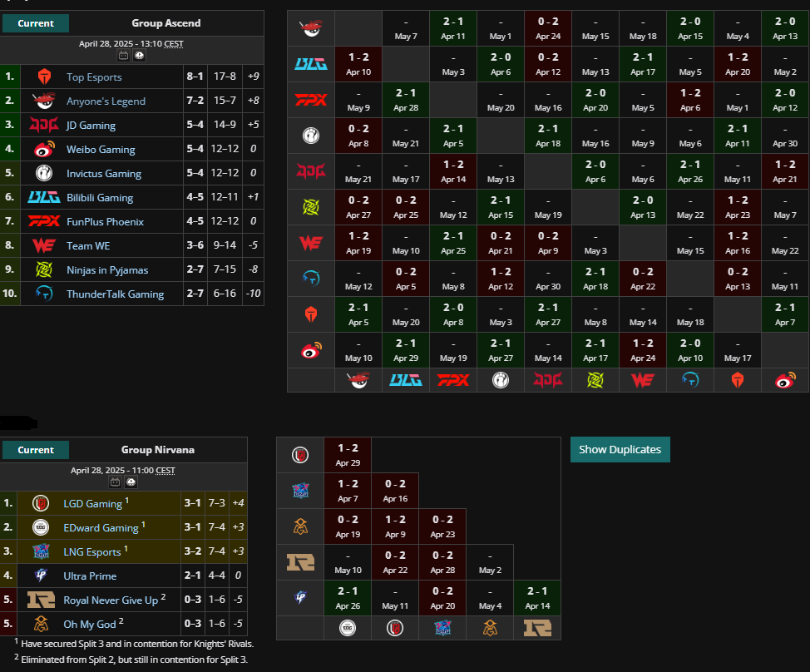Viewport: 810px width, 672px height.
Task: Click Nirvana crosstable cell 1 - 2 Apr 29
Action: (x=348, y=455)
